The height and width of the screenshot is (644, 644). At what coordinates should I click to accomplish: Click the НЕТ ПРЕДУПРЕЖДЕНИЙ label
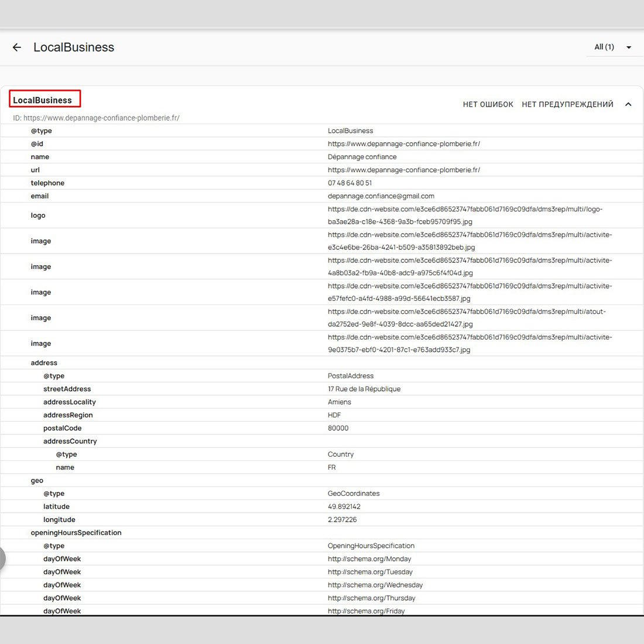567,104
